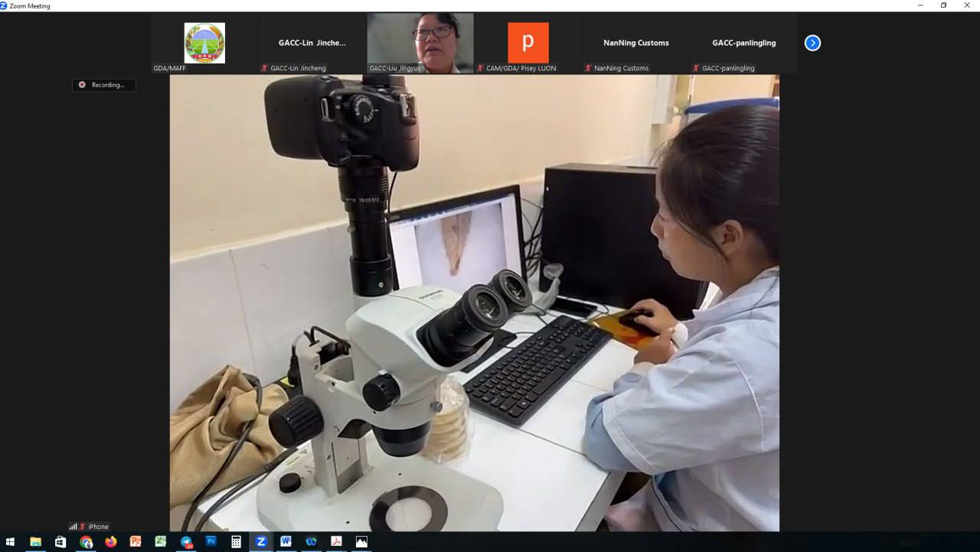Open the Calculator app in the taskbar
The height and width of the screenshot is (552, 980).
[236, 542]
